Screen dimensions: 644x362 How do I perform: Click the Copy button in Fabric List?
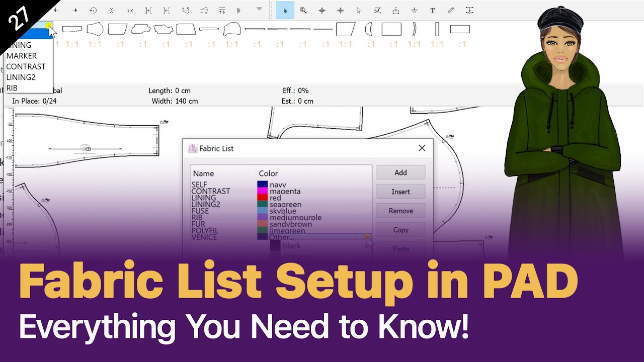coord(400,230)
